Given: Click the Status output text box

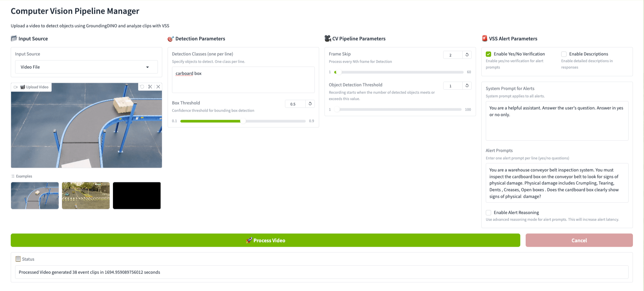Looking at the screenshot, I should (322, 272).
